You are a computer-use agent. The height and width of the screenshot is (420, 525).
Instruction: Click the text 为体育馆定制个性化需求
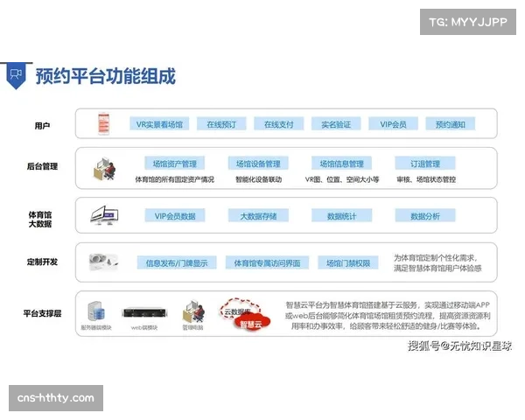coord(435,258)
